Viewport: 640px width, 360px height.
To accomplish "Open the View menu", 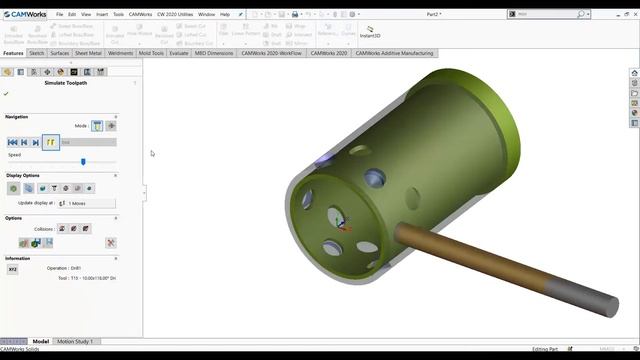I will (86, 14).
